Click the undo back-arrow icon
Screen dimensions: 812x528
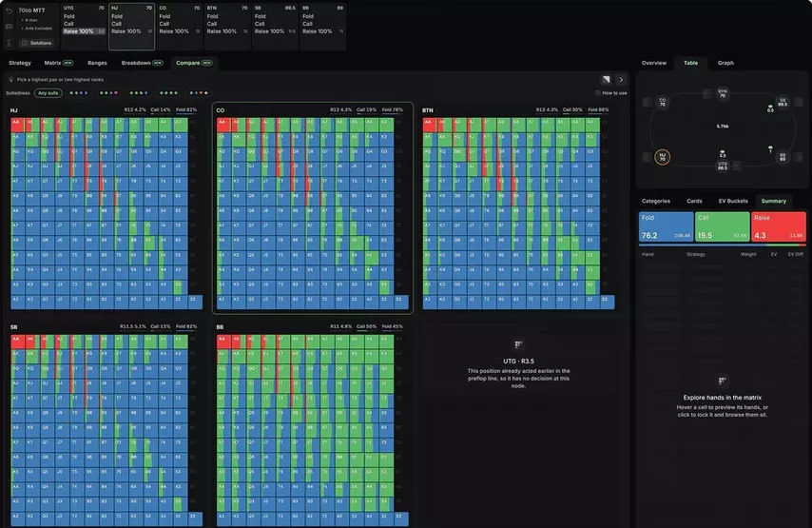tap(9, 10)
